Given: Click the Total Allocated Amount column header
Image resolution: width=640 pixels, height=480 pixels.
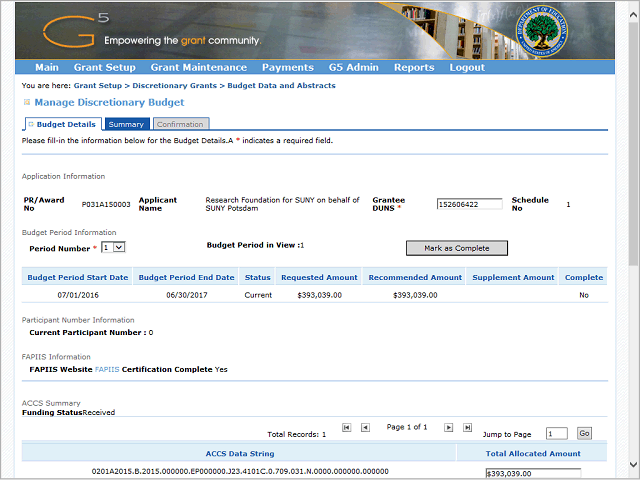Looking at the screenshot, I should click(x=533, y=454).
